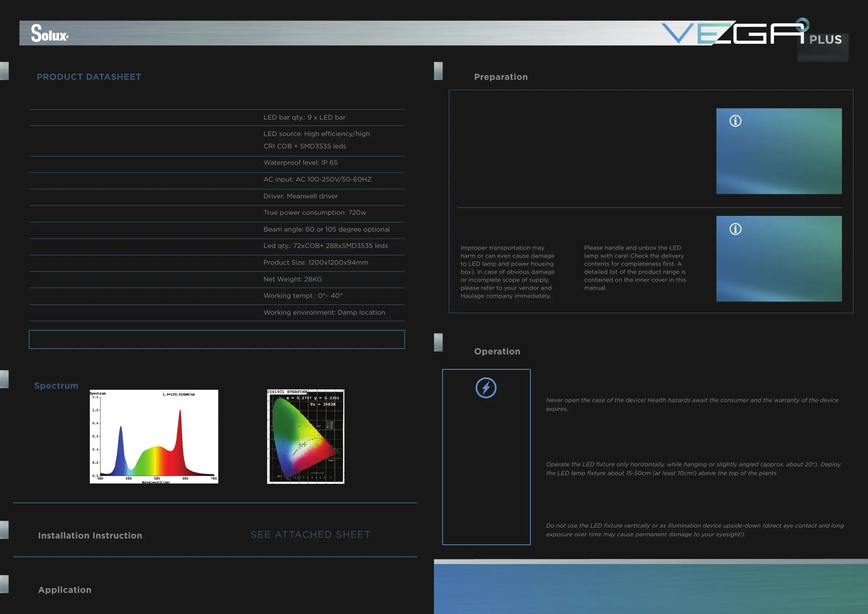Click the gray marker beside the Operation heading
The image size is (868, 614).
pos(438,342)
